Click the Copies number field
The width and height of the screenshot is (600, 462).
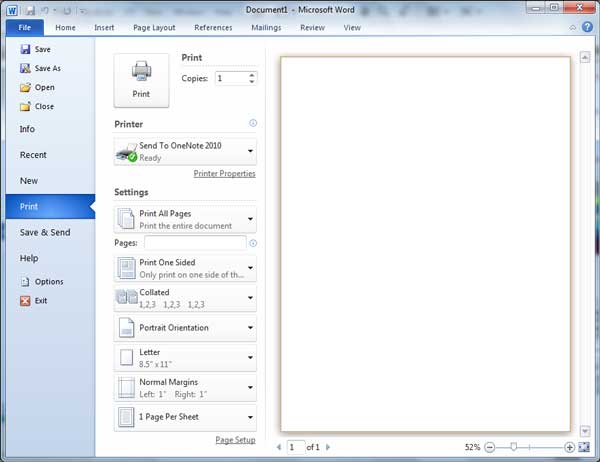[232, 78]
